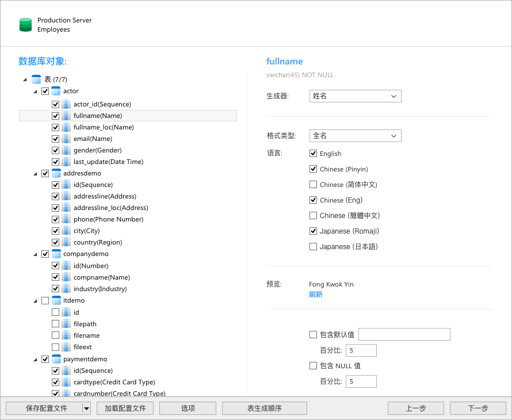
Task: Uncheck the Japanese (Romaji) language option
Action: (314, 231)
